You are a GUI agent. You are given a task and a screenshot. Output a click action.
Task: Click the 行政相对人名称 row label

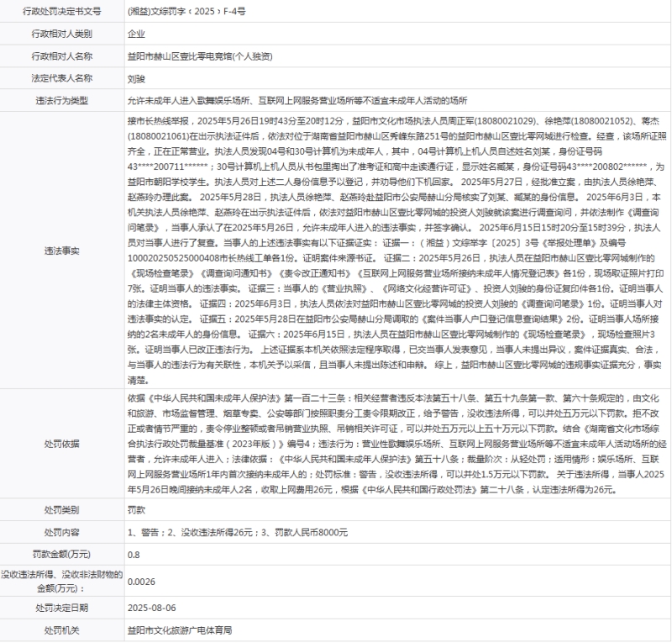61,55
